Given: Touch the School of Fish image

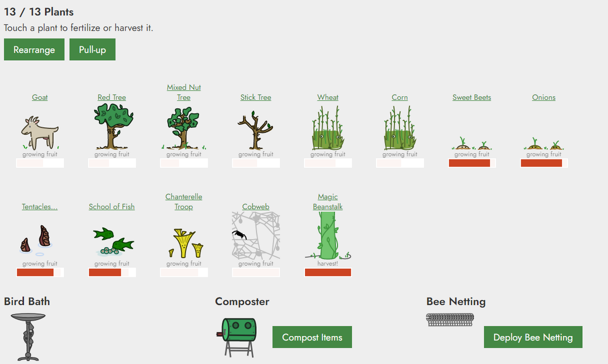Looking at the screenshot, I should pos(113,241).
